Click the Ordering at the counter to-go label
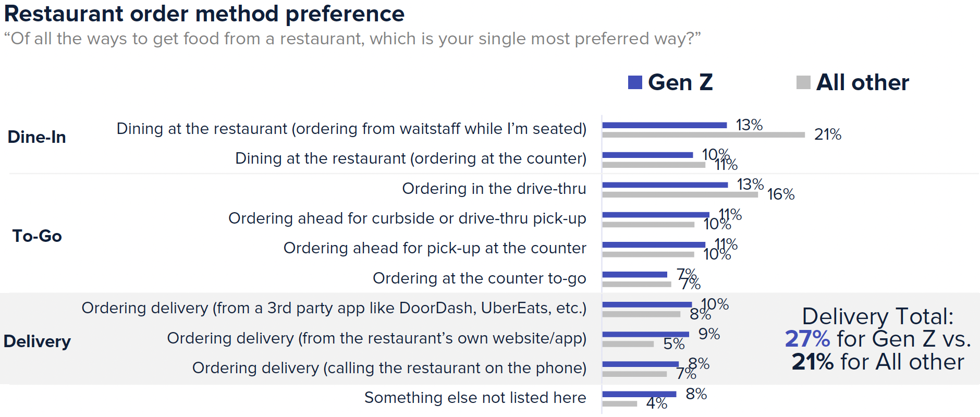980x417 pixels. (479, 278)
